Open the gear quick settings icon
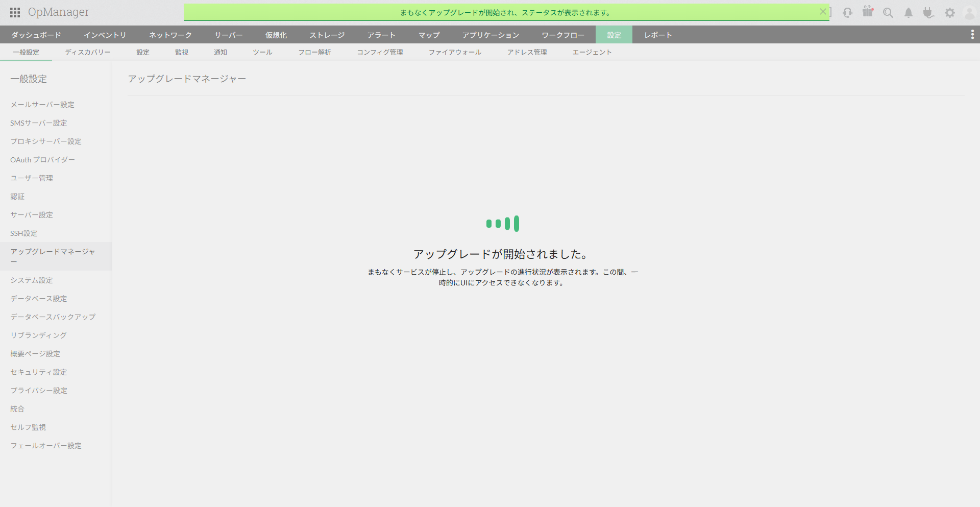Image resolution: width=980 pixels, height=507 pixels. click(x=949, y=13)
